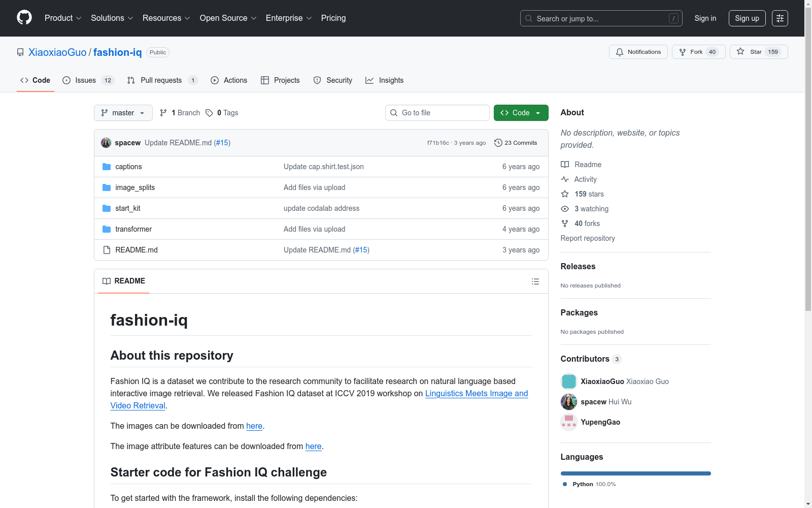Open the fashion-iq repository link

tap(118, 52)
